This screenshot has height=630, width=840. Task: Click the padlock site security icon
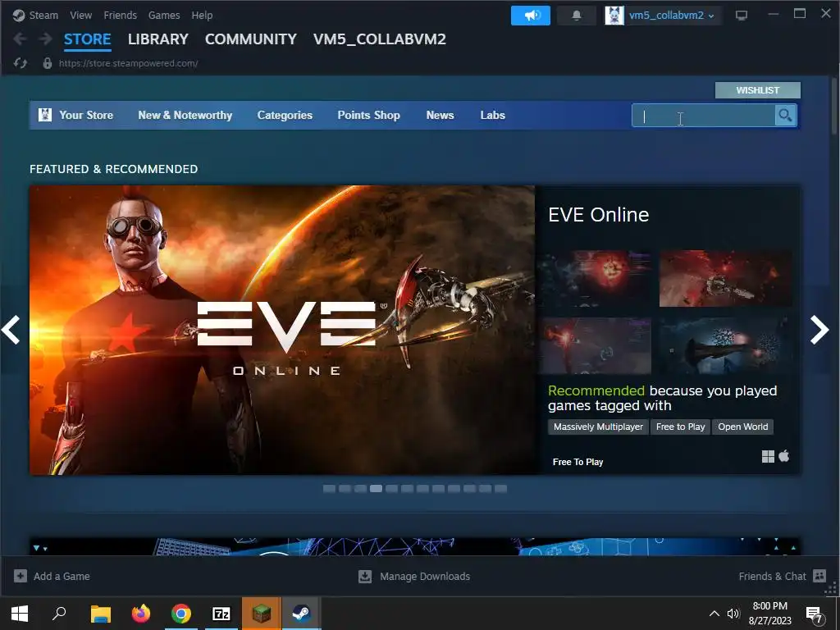(47, 63)
